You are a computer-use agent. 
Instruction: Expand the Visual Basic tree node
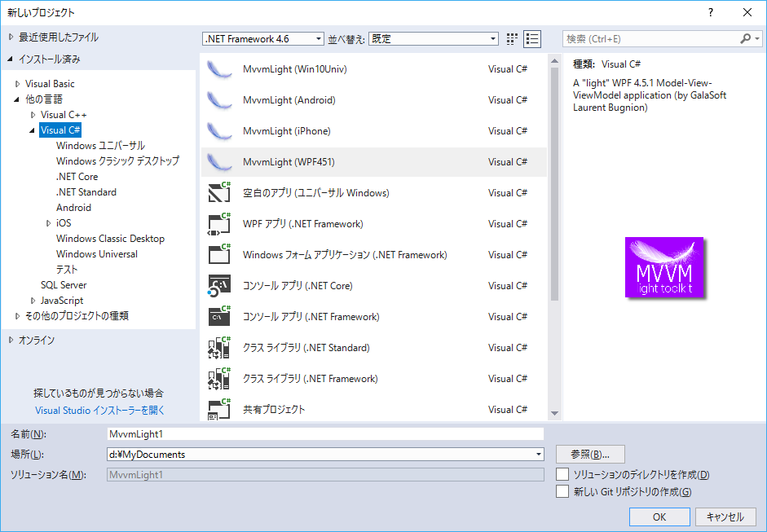click(x=18, y=84)
